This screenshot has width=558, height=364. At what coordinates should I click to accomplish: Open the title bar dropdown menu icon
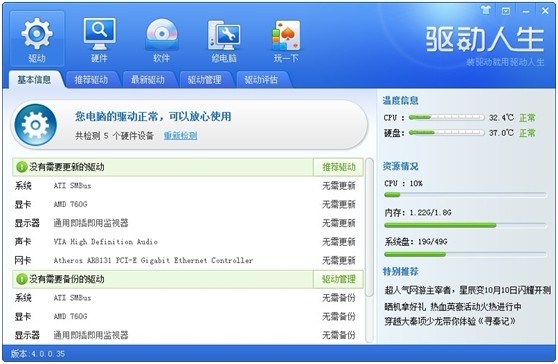[x=506, y=11]
